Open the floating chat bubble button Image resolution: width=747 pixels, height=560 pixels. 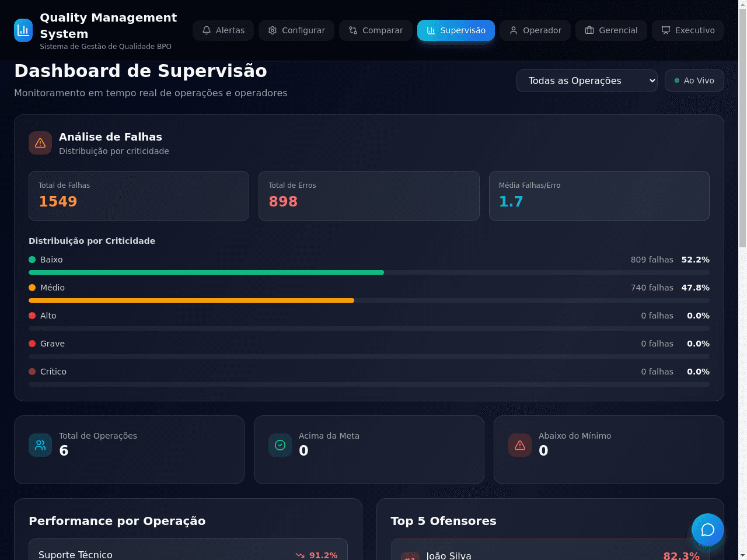point(708,530)
